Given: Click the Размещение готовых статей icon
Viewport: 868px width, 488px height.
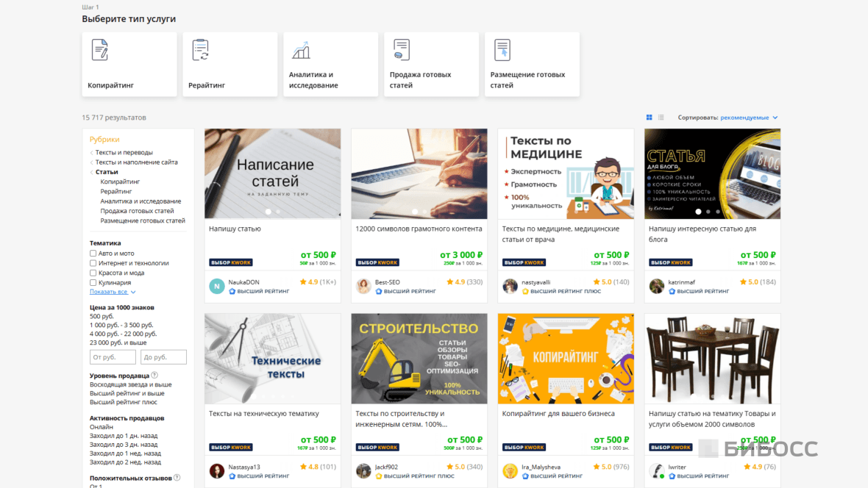Looking at the screenshot, I should (x=502, y=50).
